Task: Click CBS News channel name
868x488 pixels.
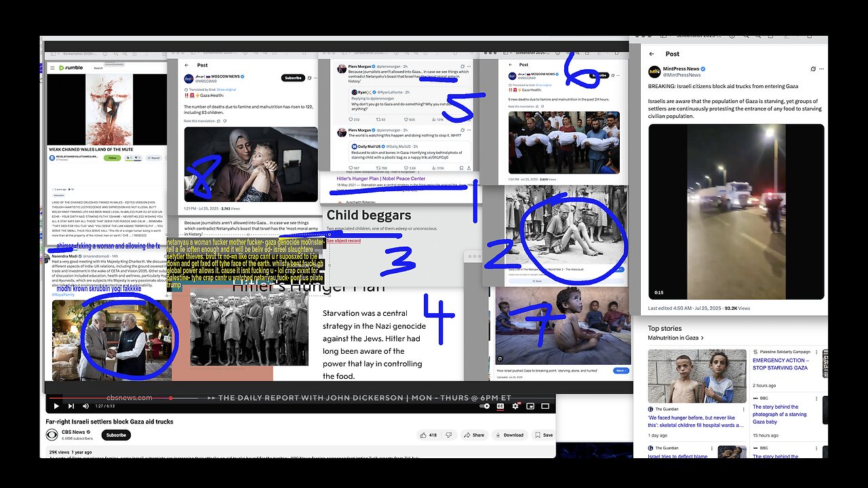Action: (73, 432)
